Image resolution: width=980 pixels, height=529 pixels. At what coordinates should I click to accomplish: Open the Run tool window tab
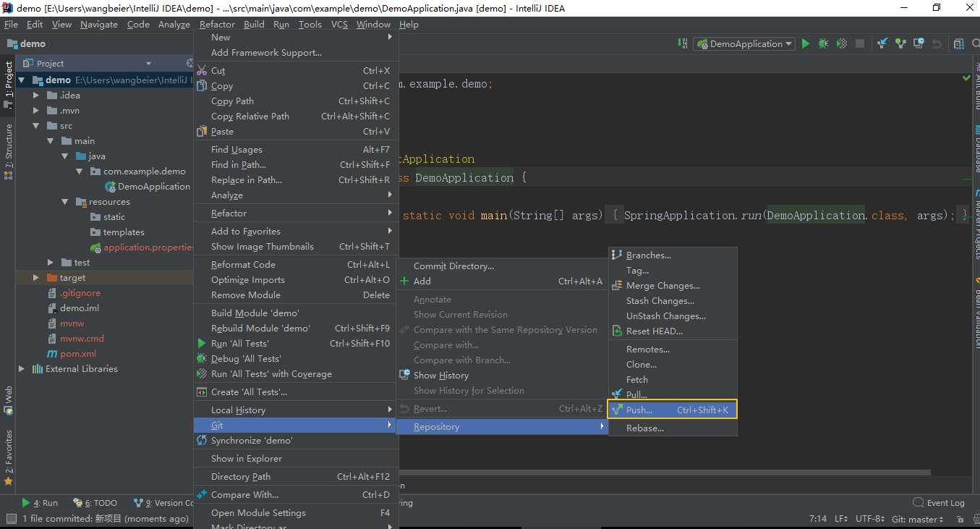(x=41, y=502)
